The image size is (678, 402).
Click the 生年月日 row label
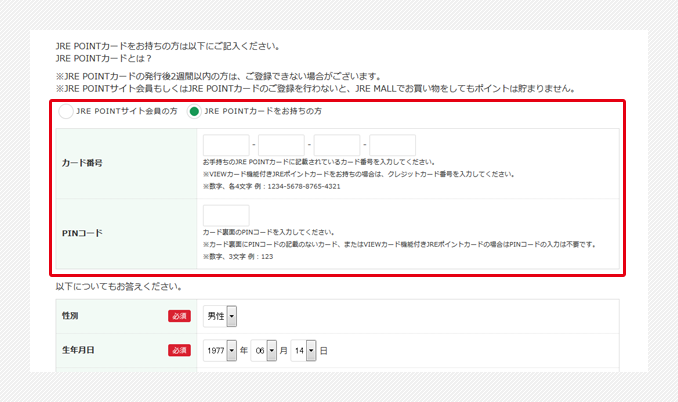76,351
